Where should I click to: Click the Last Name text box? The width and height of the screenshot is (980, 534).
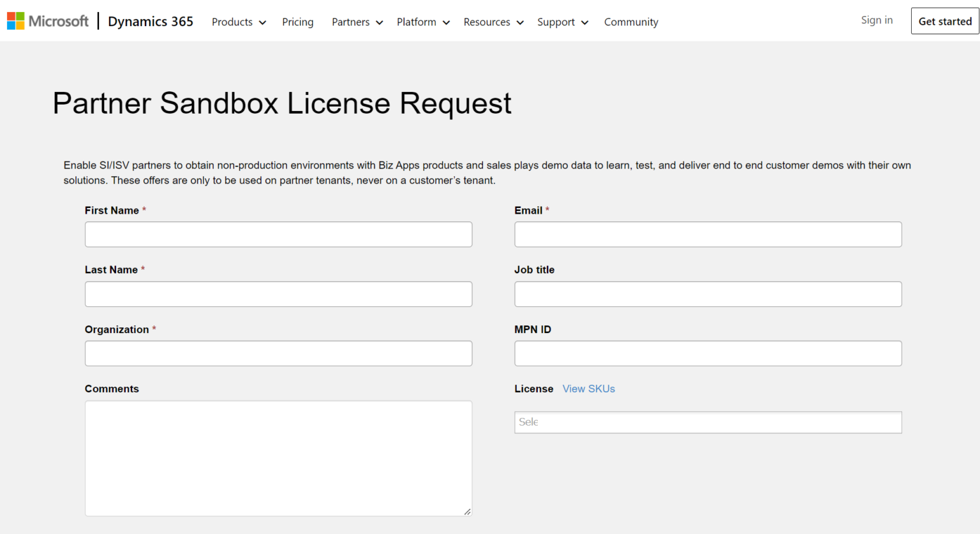(x=278, y=294)
